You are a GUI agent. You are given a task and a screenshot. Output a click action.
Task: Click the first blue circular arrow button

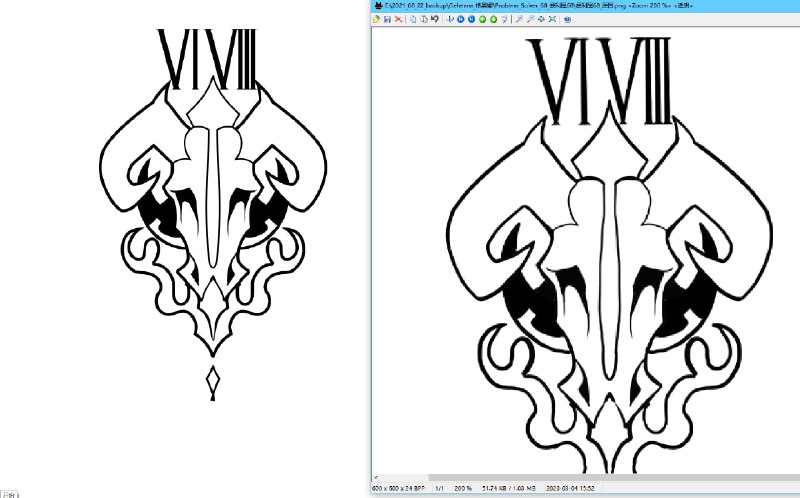tap(461, 19)
